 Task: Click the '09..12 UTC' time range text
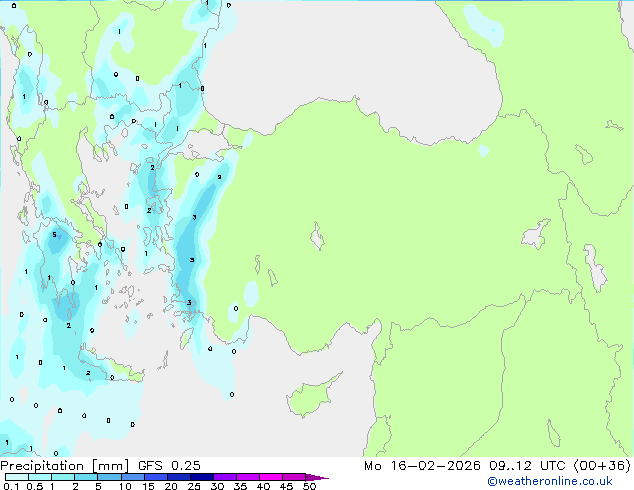pos(527,466)
